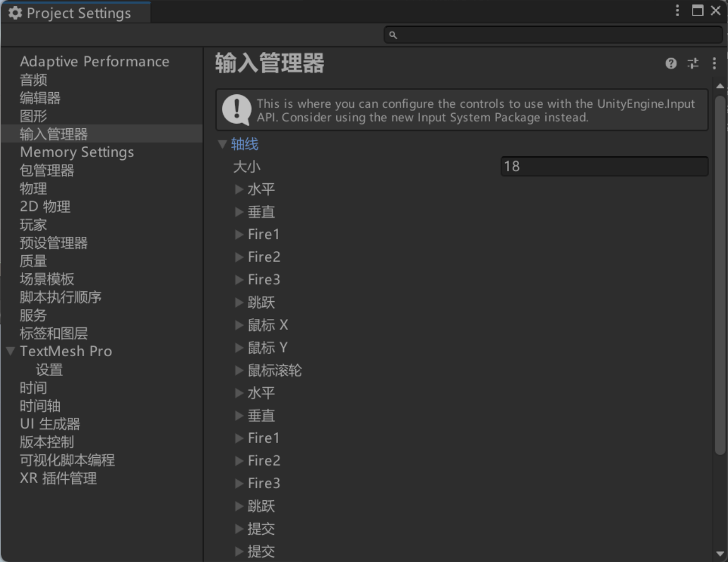The width and height of the screenshot is (728, 562).
Task: Expand the second Fire3 axis entry
Action: pyautogui.click(x=239, y=483)
